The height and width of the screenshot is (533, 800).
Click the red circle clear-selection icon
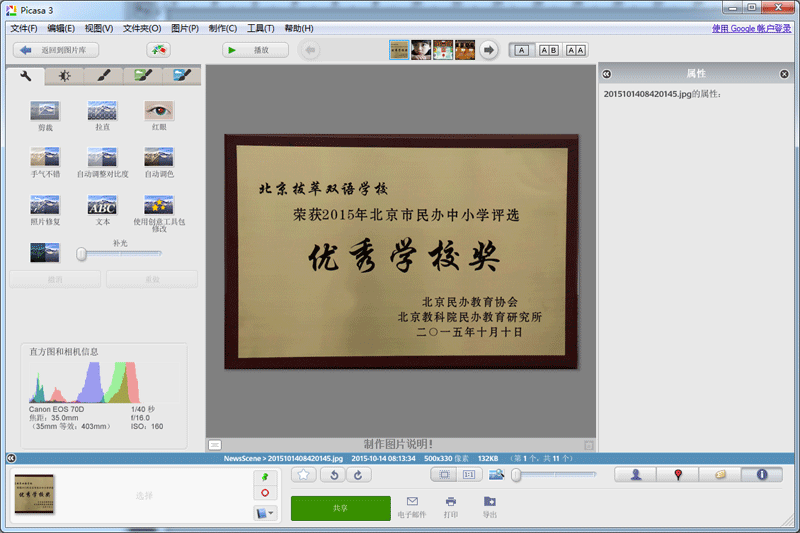point(265,493)
